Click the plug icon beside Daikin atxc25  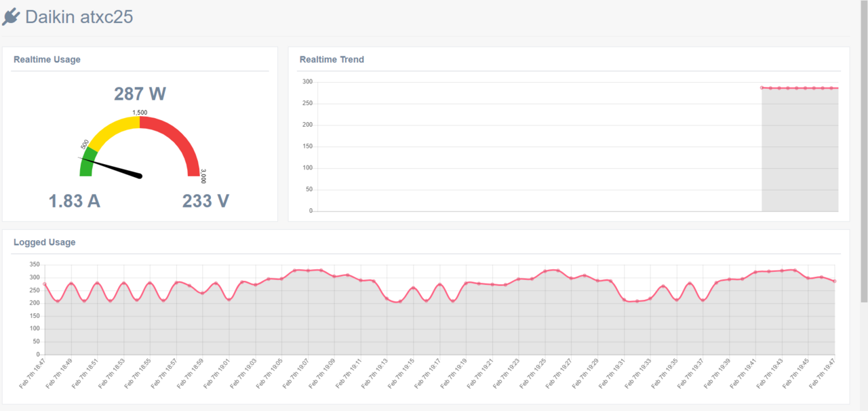click(x=12, y=17)
